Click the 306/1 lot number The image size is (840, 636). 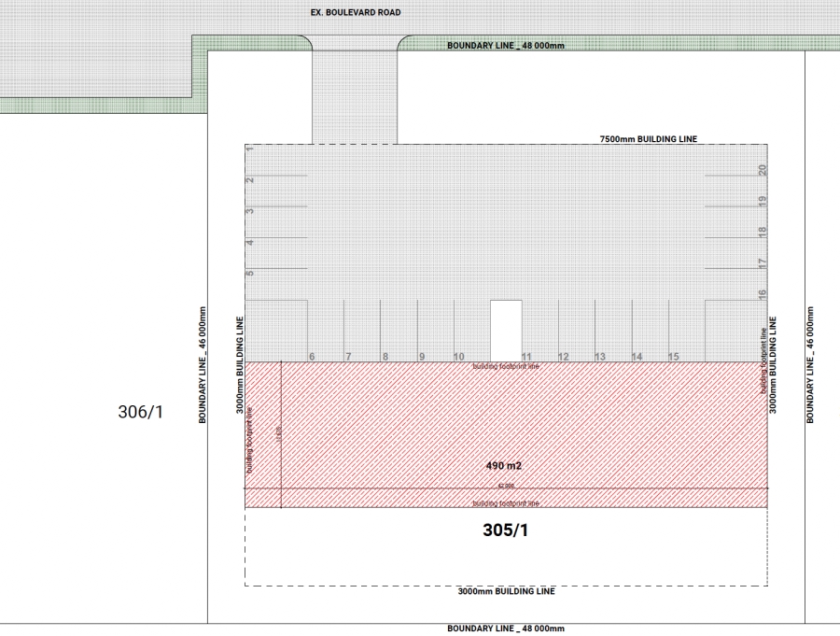[140, 412]
